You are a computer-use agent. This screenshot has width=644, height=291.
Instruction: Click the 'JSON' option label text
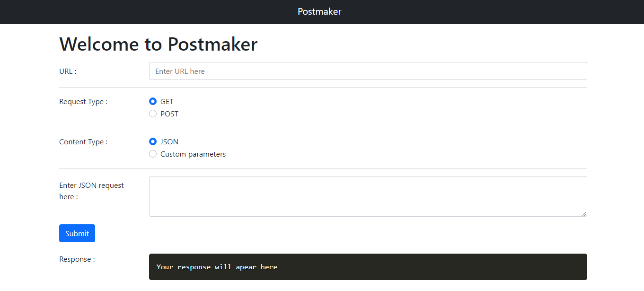click(169, 141)
